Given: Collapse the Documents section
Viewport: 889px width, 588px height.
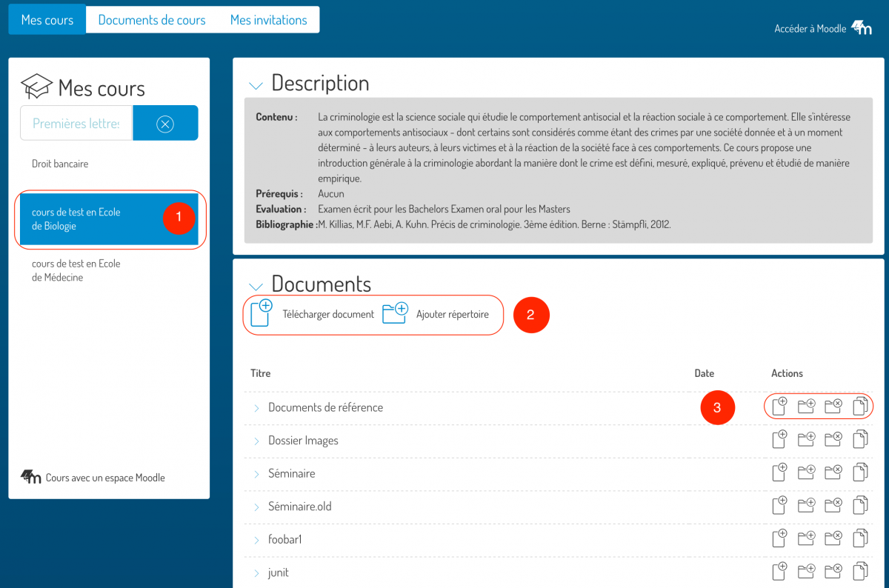Looking at the screenshot, I should (256, 287).
